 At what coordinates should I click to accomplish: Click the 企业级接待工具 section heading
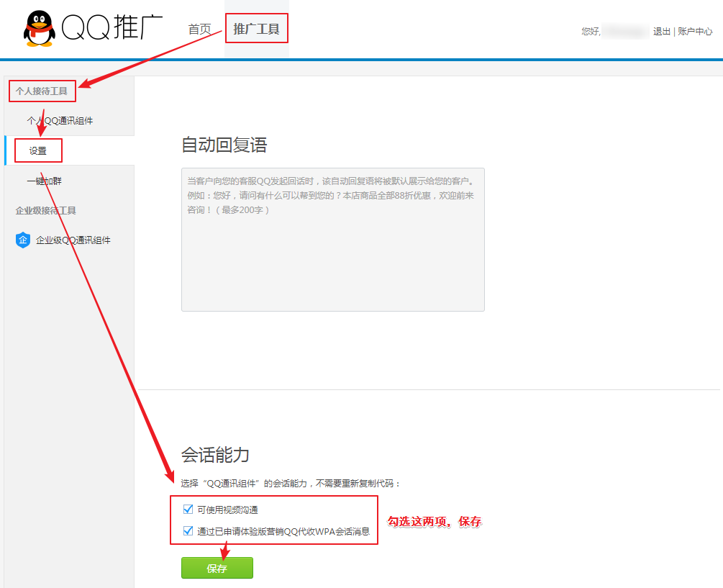point(45,211)
